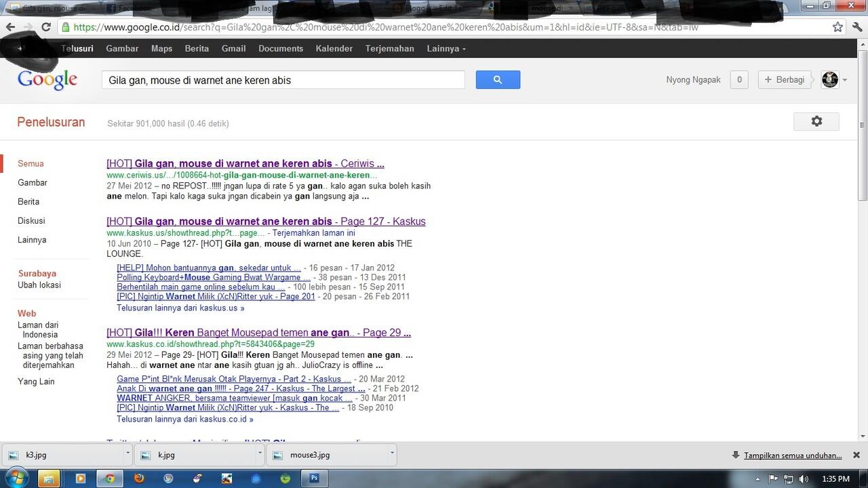Open Photoshop from taskbar
This screenshot has height=488, width=868.
315,479
